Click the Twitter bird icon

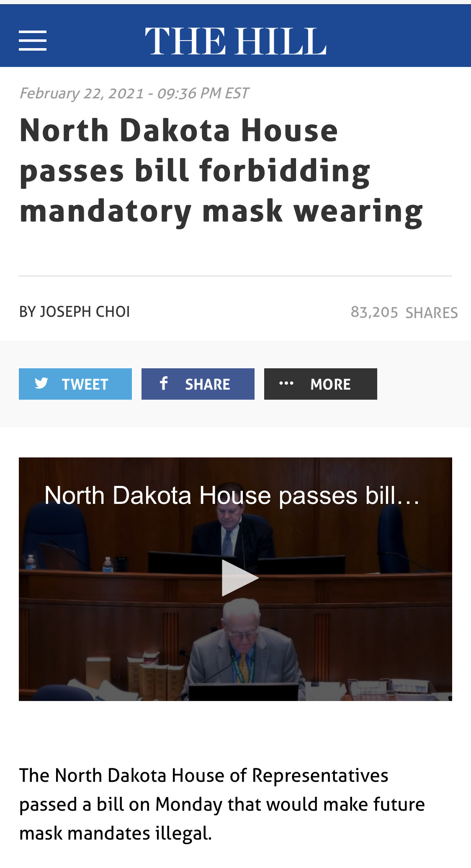pyautogui.click(x=41, y=383)
